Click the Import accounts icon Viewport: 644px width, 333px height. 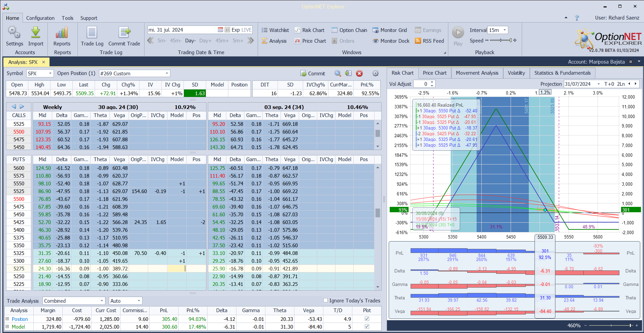[36, 36]
